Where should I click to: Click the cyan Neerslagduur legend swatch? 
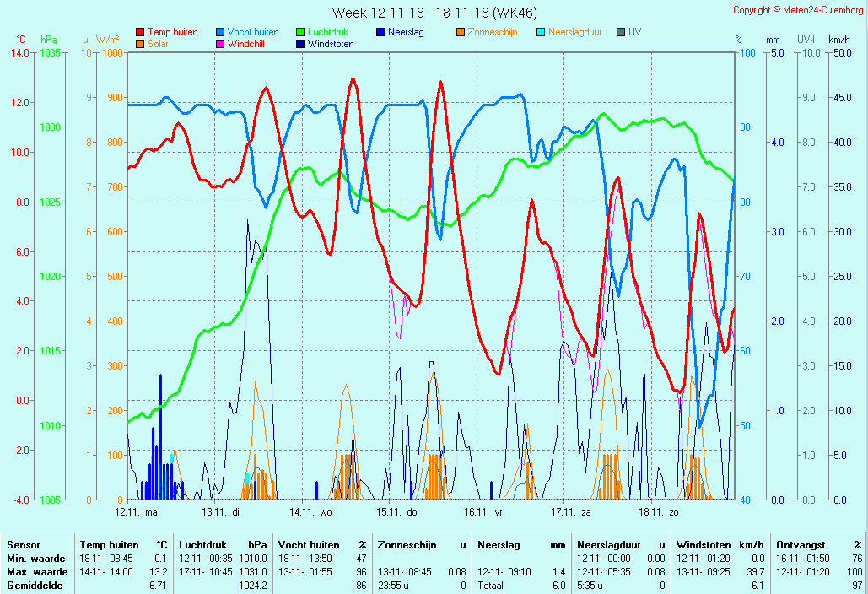541,33
